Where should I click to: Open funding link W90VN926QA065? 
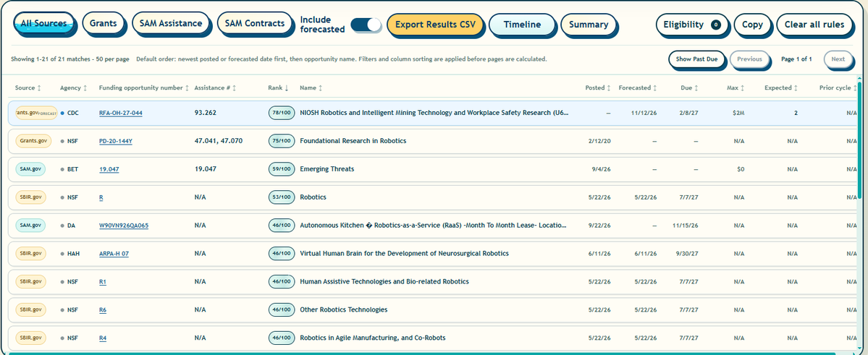tap(124, 226)
